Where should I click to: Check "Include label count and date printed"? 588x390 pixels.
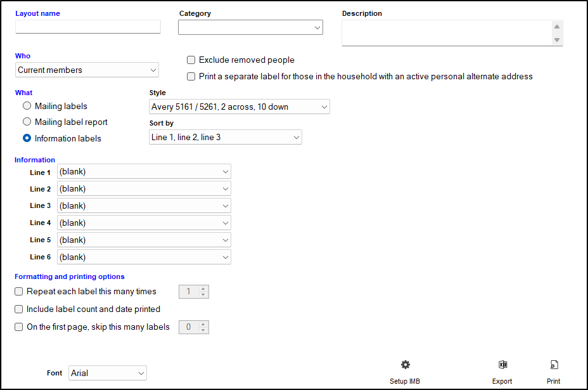[18, 309]
